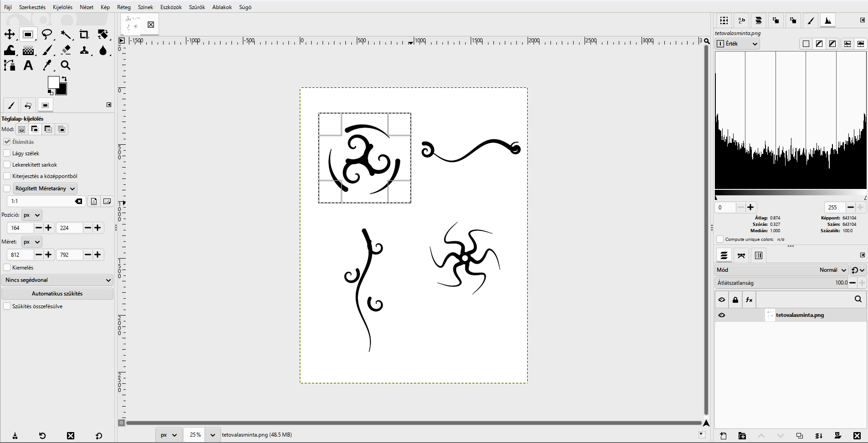Click the white foreground color swatch
The width and height of the screenshot is (868, 443).
(53, 82)
